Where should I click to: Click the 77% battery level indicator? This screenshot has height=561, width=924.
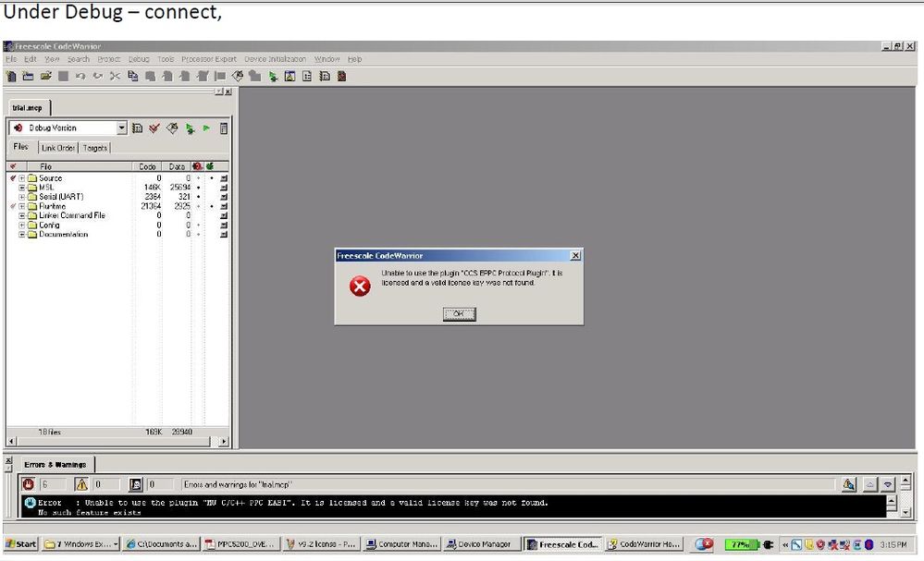(740, 544)
